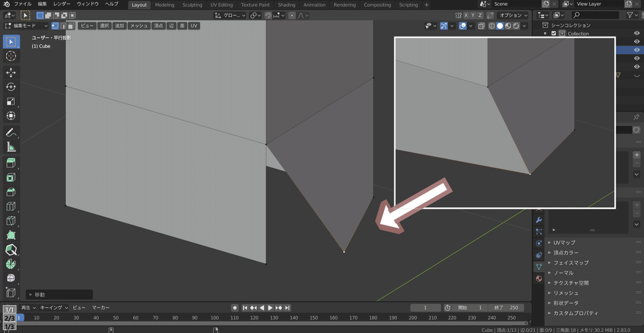
Task: Open the 編集モード mode dropdown
Action: pos(26,26)
